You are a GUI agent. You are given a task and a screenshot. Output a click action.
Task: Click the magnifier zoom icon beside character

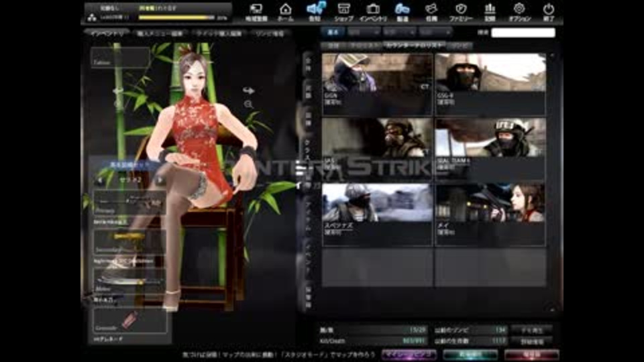tap(248, 105)
